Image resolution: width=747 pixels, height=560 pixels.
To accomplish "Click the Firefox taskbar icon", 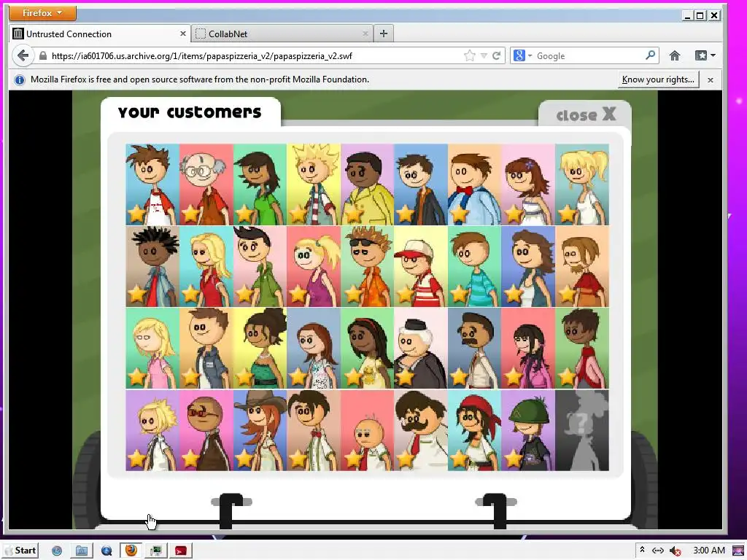I will coord(131,551).
